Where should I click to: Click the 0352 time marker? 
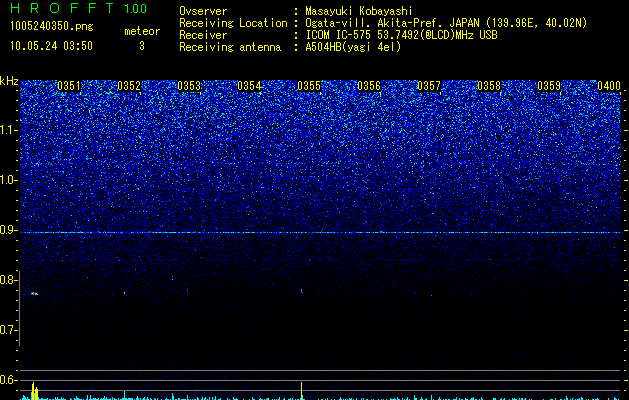coord(129,86)
